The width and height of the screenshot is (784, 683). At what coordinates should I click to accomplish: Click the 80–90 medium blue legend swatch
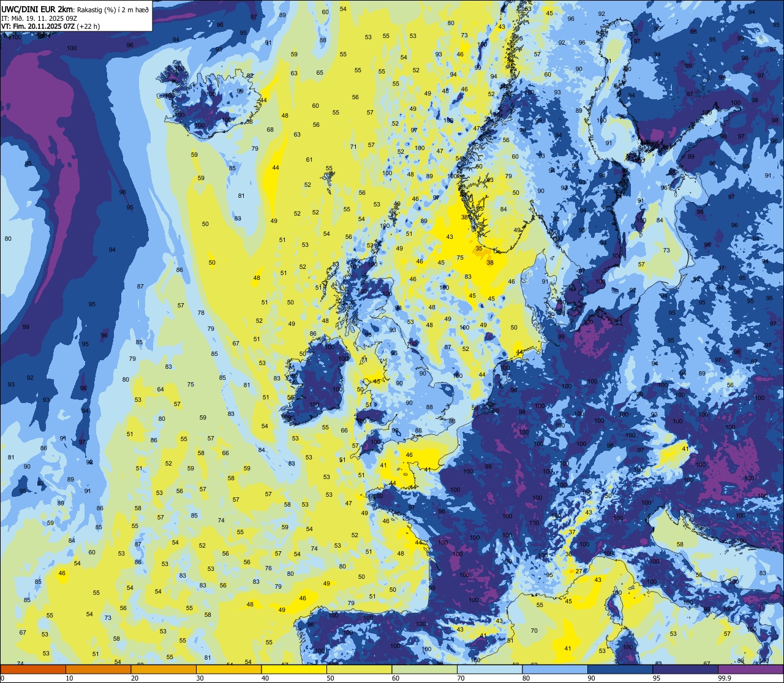point(555,669)
